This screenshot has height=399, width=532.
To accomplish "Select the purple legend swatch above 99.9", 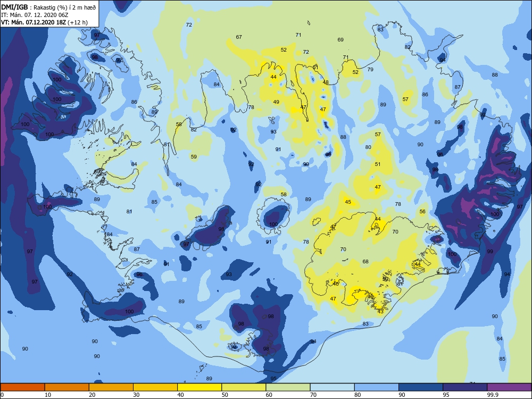I will [x=509, y=387].
